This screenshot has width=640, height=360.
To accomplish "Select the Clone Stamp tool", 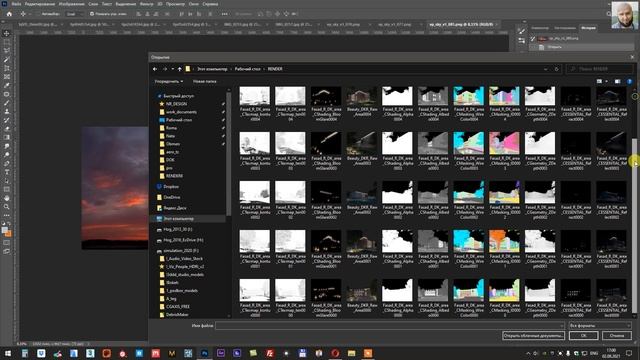I will (x=7, y=111).
